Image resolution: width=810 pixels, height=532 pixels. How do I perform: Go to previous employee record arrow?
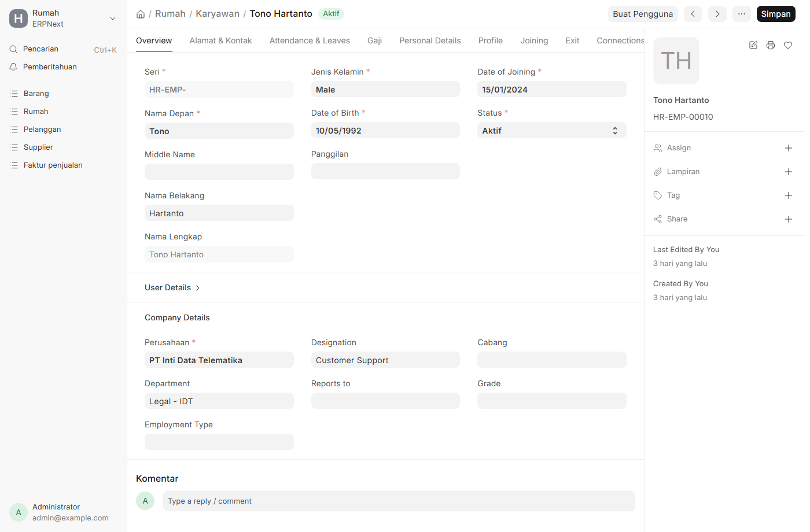click(x=693, y=14)
